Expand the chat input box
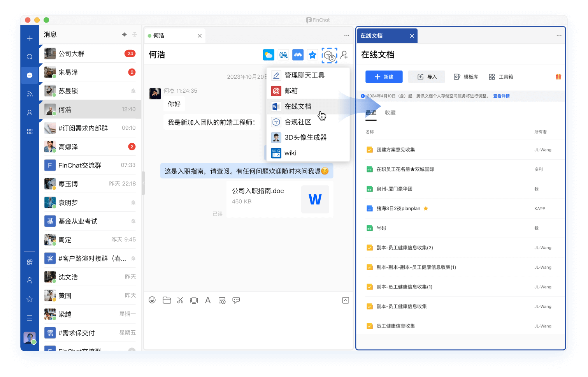The height and width of the screenshot is (377, 588). (346, 300)
